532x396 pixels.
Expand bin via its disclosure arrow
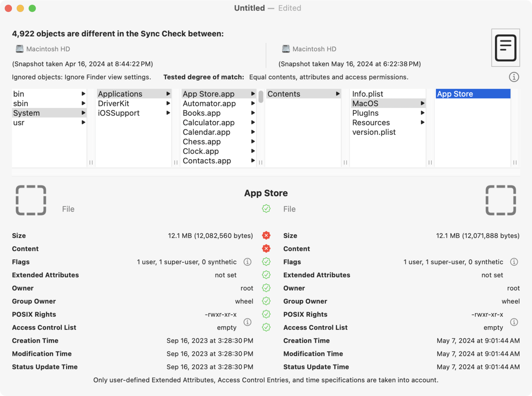pyautogui.click(x=84, y=94)
